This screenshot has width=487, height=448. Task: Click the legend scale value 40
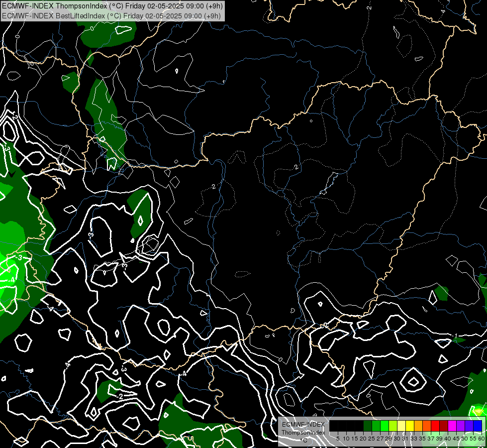click(448, 439)
